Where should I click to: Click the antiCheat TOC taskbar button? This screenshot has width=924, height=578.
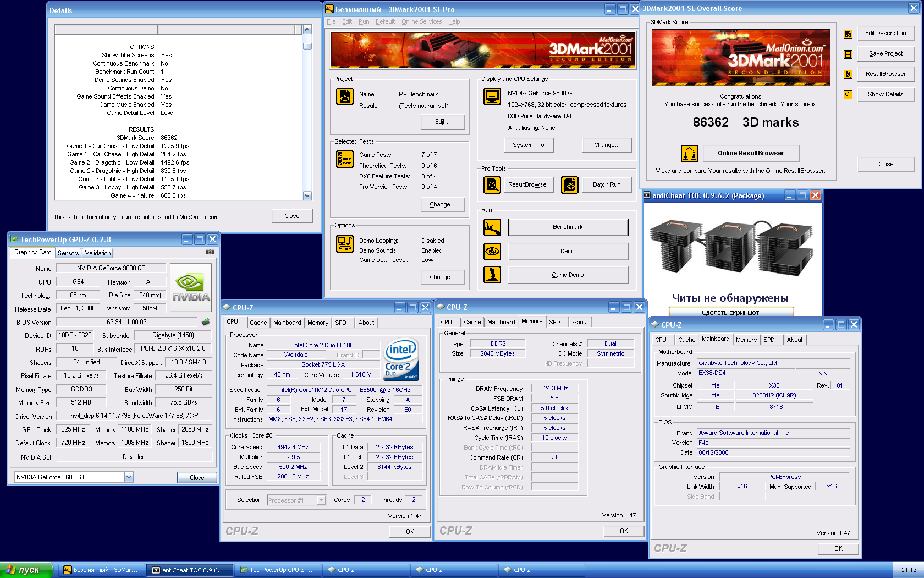click(x=190, y=570)
